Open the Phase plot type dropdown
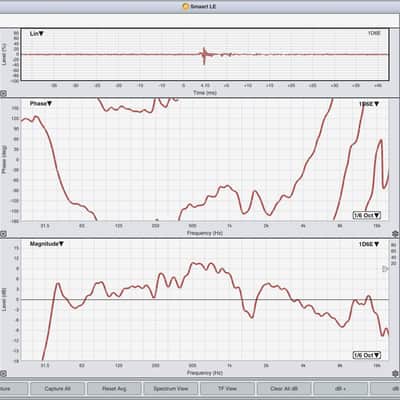 tap(41, 104)
